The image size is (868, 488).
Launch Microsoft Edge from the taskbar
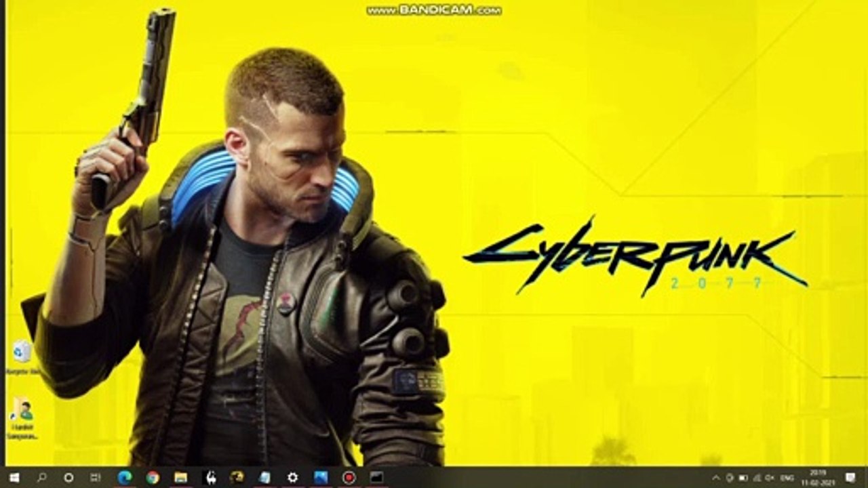point(124,477)
